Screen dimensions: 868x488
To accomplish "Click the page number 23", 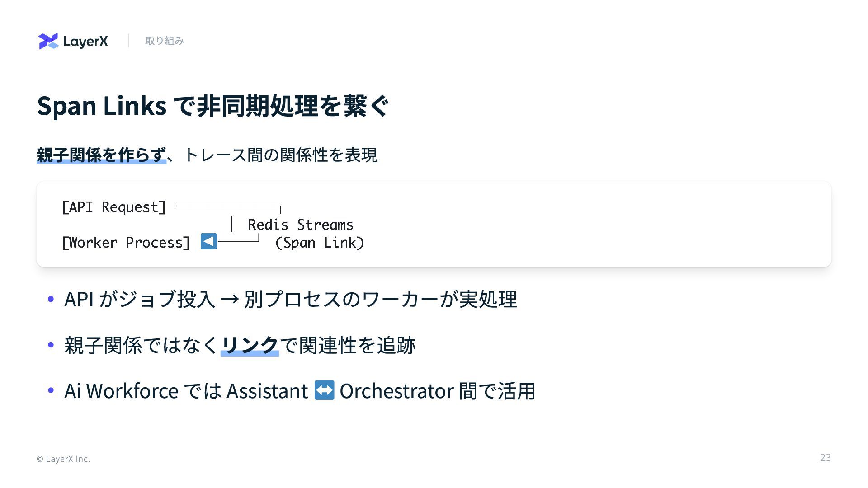I will click(x=825, y=458).
